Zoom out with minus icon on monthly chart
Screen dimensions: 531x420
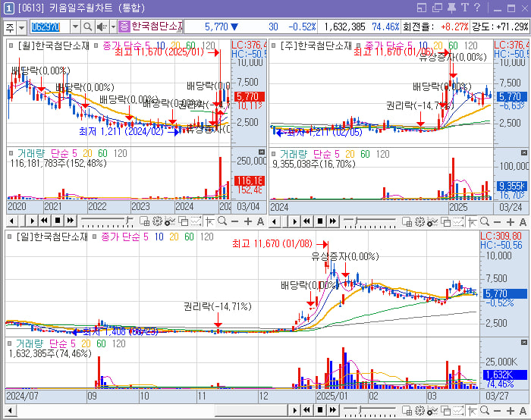234,221
